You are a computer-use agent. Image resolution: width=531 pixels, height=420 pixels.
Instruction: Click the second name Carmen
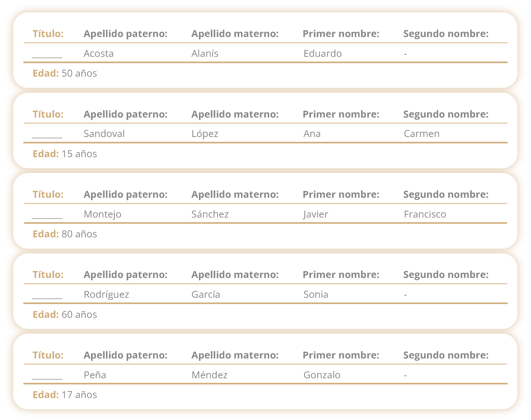[421, 134]
